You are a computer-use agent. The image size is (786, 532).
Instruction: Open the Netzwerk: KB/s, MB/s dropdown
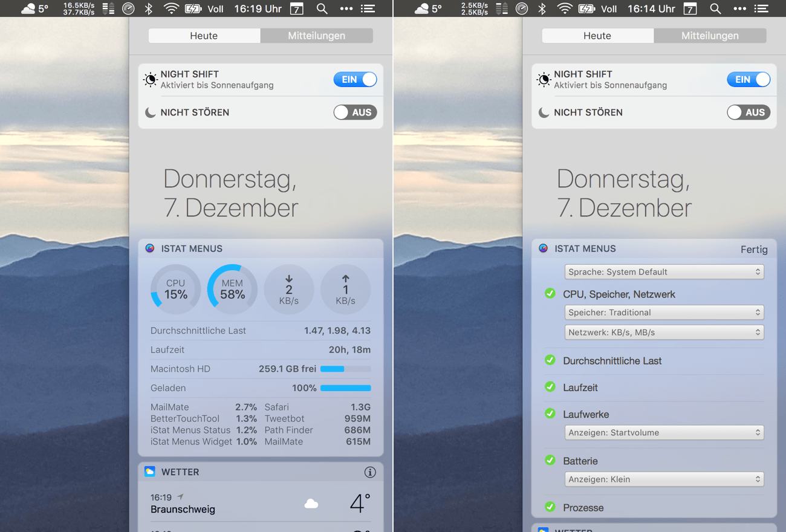(x=664, y=332)
